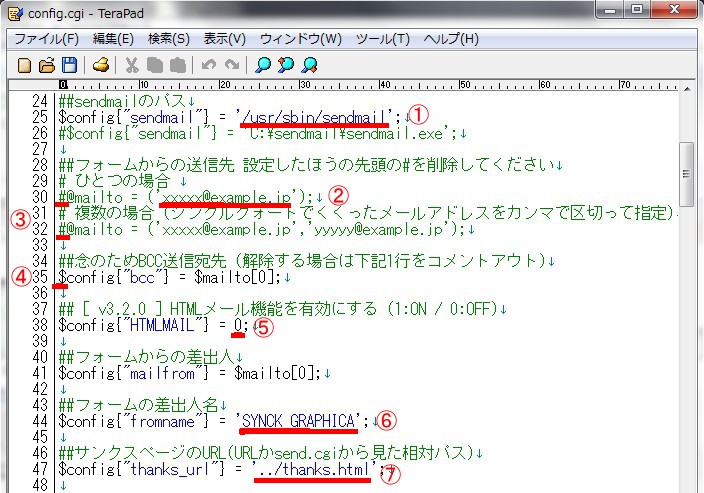This screenshot has height=493, width=704.
Task: Click the Redo arrow icon
Action: click(x=232, y=66)
